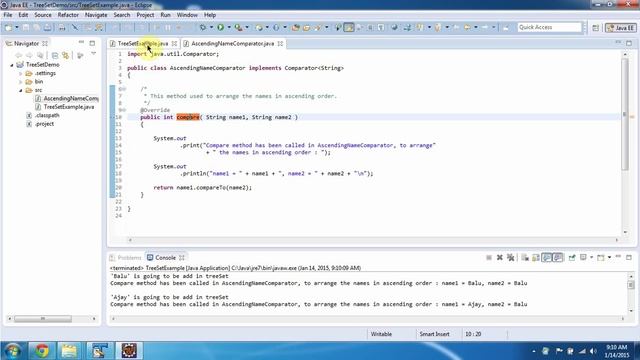Click the green Run button in toolbar
Viewport: 640px width, 360px height.
pyautogui.click(x=220, y=27)
